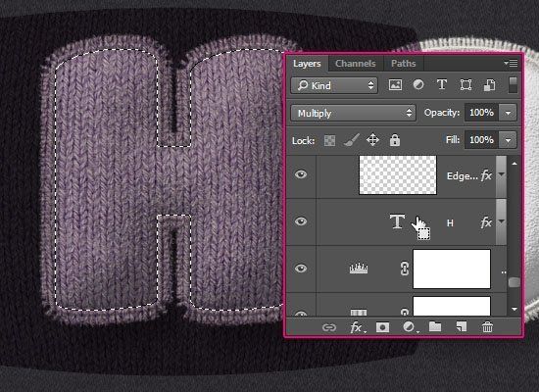
Task: Click the H layer fx icon
Action: (486, 222)
